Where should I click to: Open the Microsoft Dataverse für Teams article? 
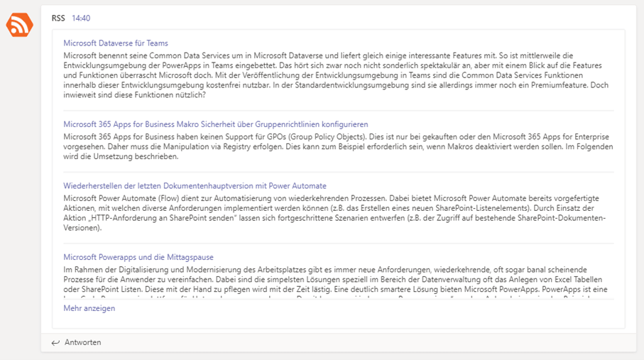point(116,43)
